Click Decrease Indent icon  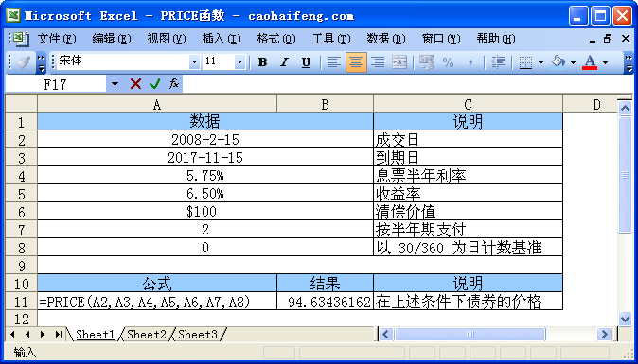(498, 62)
